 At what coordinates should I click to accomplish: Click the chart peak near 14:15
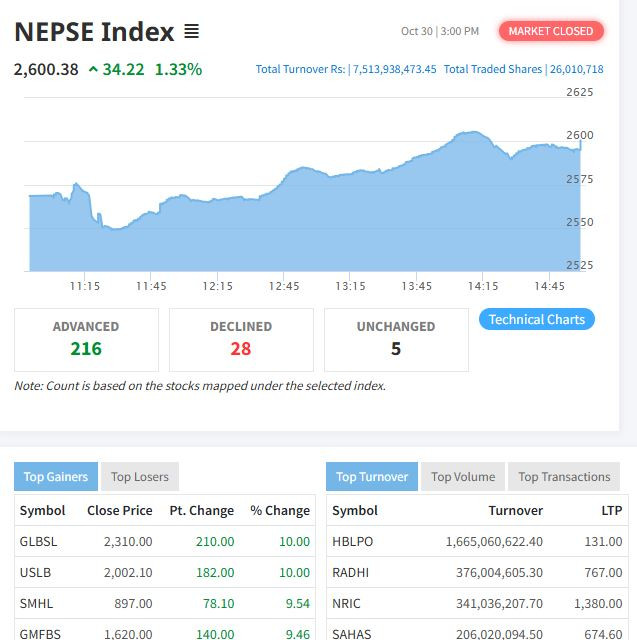467,132
